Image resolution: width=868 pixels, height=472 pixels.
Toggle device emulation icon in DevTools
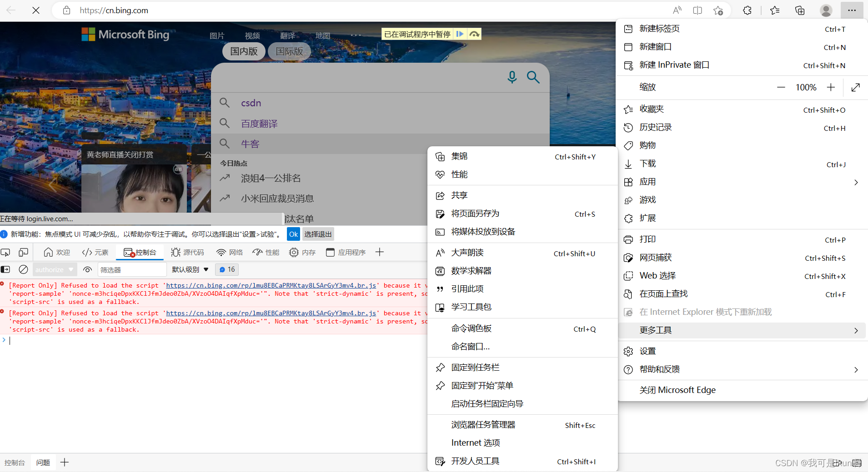click(x=23, y=252)
